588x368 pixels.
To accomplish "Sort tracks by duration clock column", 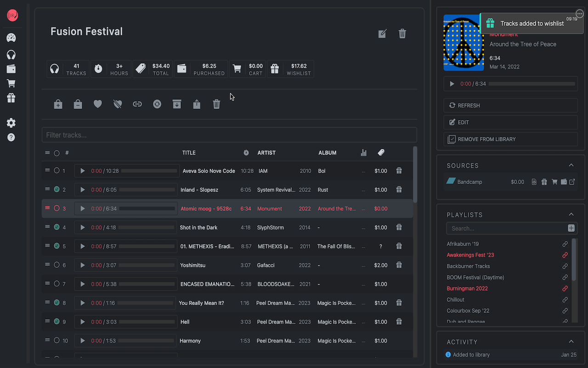I will pos(246,153).
